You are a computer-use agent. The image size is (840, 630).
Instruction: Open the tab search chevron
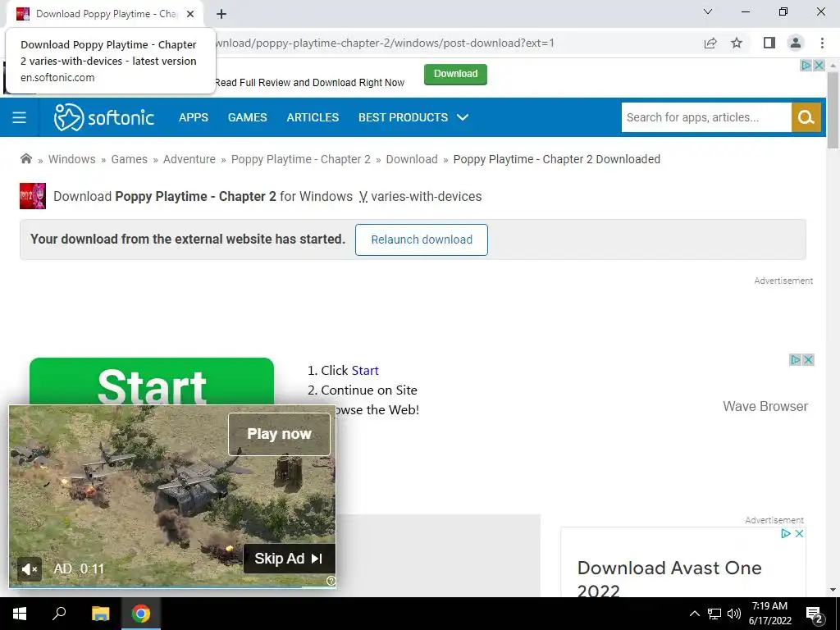[708, 11]
